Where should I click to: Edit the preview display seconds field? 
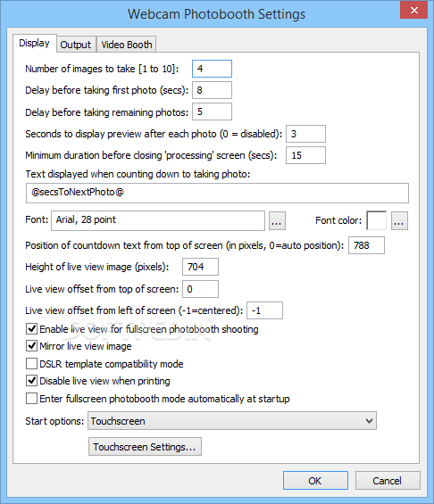[x=305, y=134]
